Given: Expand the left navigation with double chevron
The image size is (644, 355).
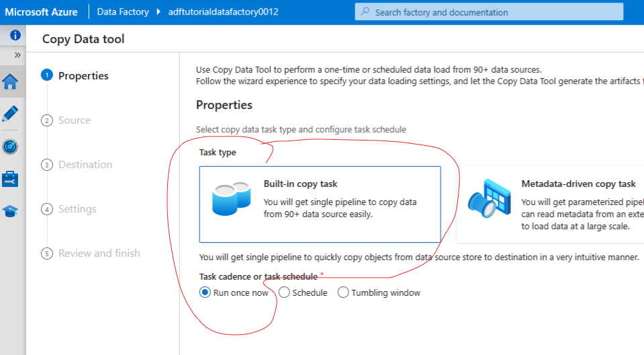Looking at the screenshot, I should pyautogui.click(x=17, y=55).
